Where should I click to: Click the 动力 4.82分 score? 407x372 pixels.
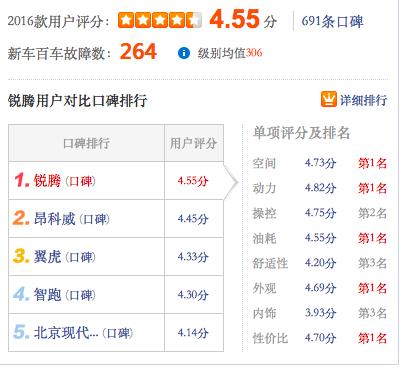click(320, 188)
